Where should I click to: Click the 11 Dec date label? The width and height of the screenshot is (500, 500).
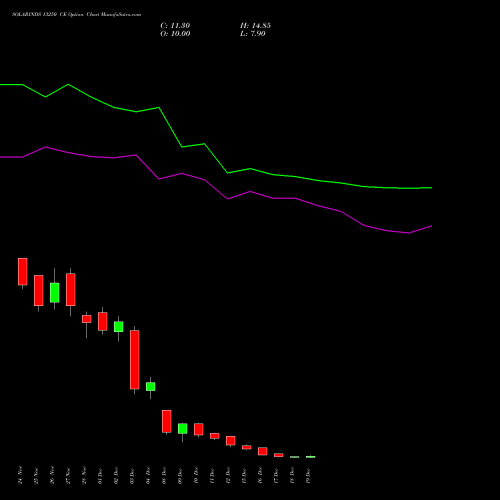(212, 475)
